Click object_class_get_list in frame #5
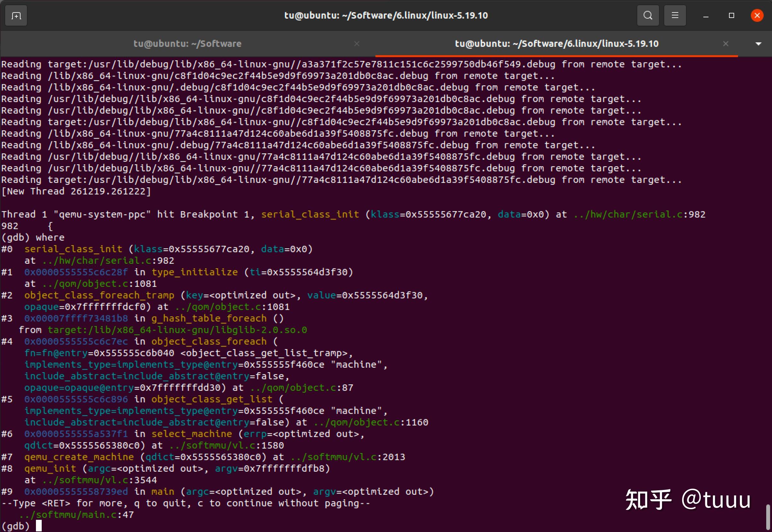 tap(212, 399)
